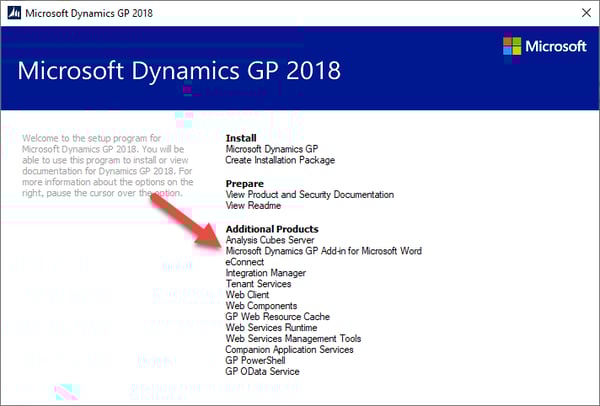
Task: Select Tenant Services
Action: click(258, 284)
